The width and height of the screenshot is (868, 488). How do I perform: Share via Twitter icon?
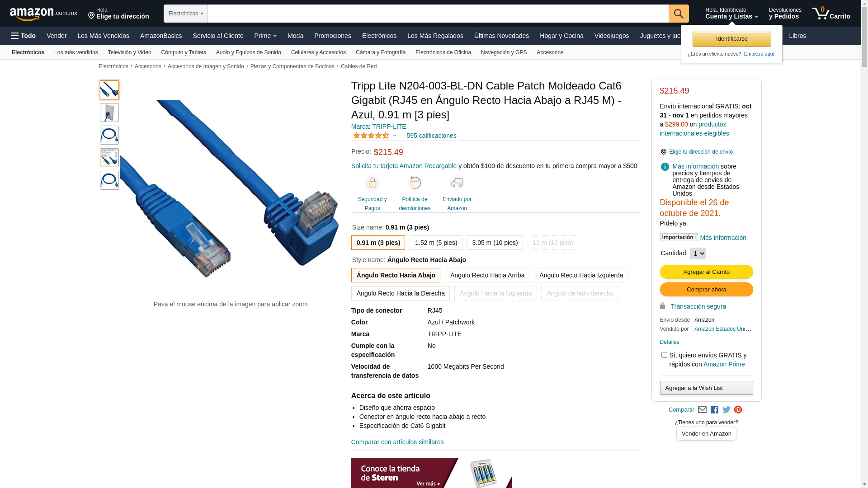[x=726, y=410]
